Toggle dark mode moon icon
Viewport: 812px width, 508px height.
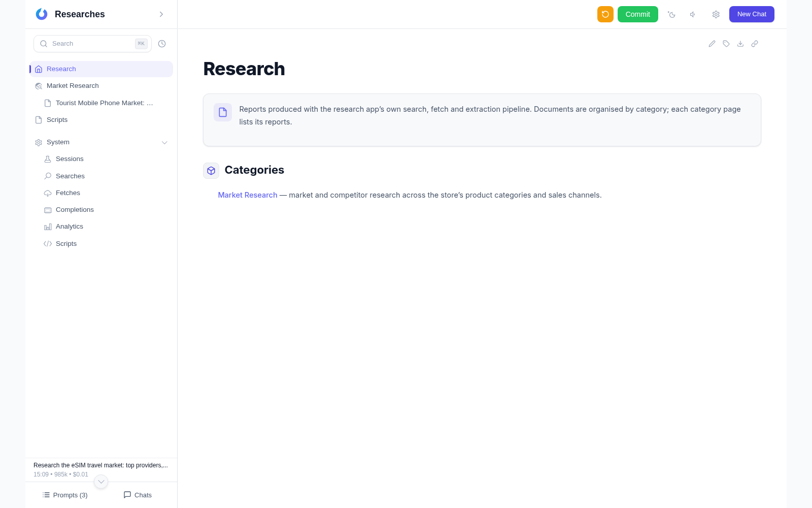[671, 14]
